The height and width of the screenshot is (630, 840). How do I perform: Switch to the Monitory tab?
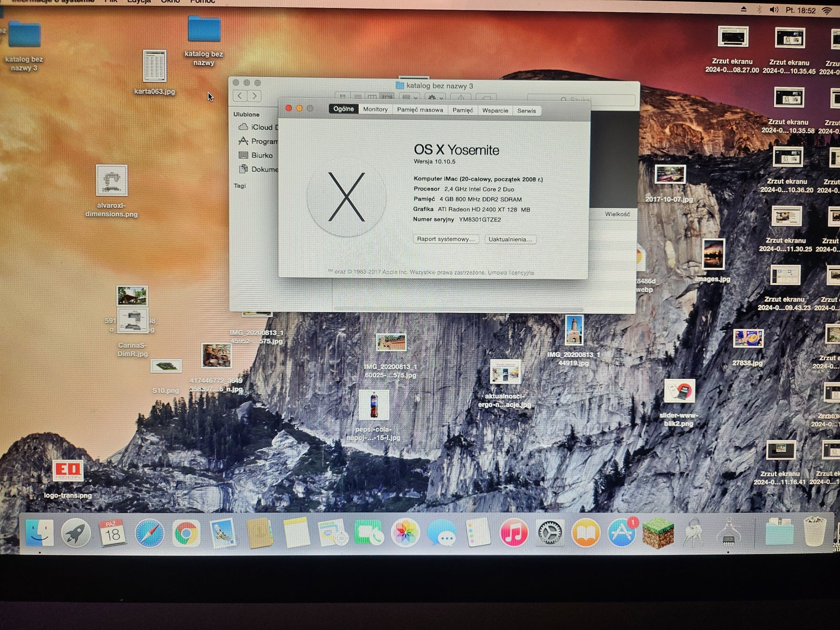375,109
